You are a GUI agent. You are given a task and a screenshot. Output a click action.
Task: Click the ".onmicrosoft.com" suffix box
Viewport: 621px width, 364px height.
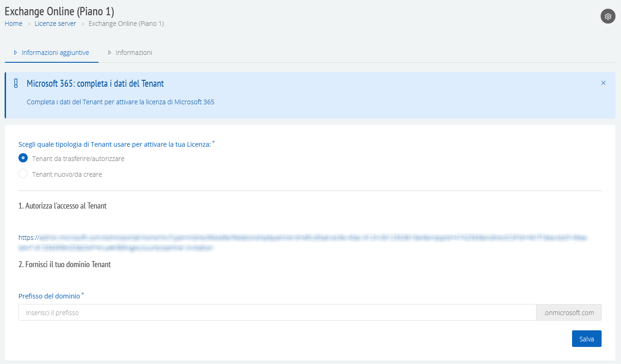569,312
